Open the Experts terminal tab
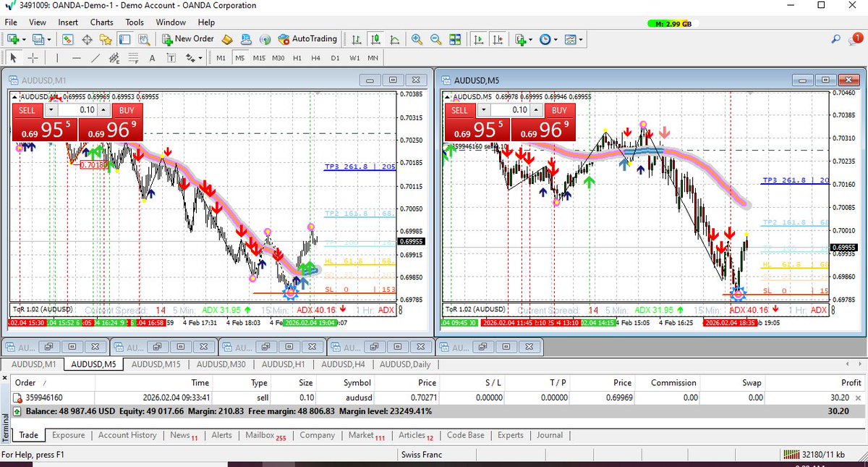Viewport: 868px width, 467px height. tap(510, 435)
